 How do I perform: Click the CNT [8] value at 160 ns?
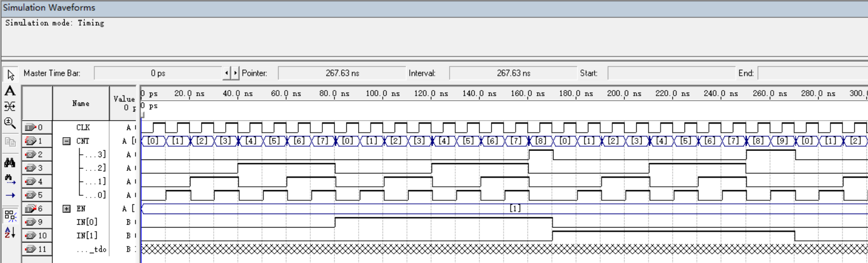click(x=541, y=141)
